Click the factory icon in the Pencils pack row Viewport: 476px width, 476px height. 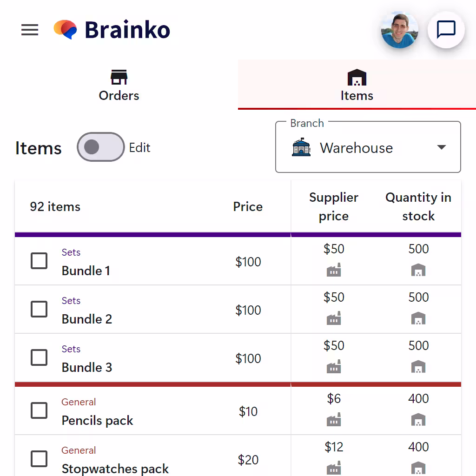click(x=334, y=419)
